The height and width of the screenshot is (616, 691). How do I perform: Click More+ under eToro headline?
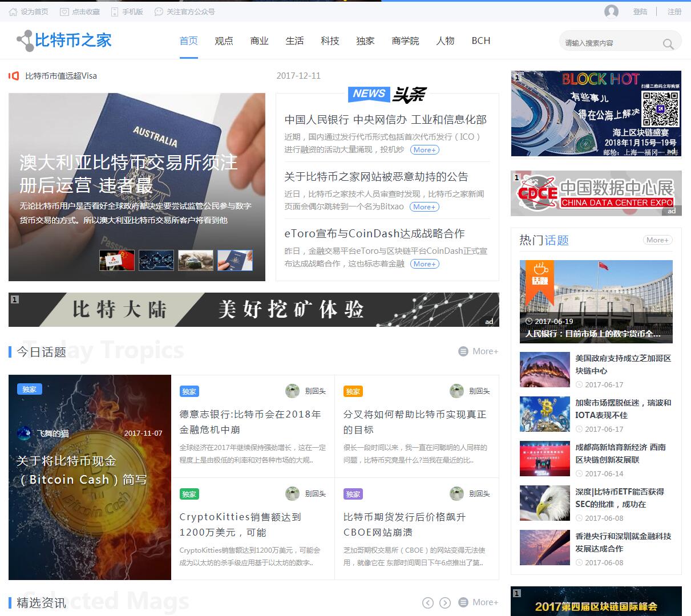coord(425,264)
